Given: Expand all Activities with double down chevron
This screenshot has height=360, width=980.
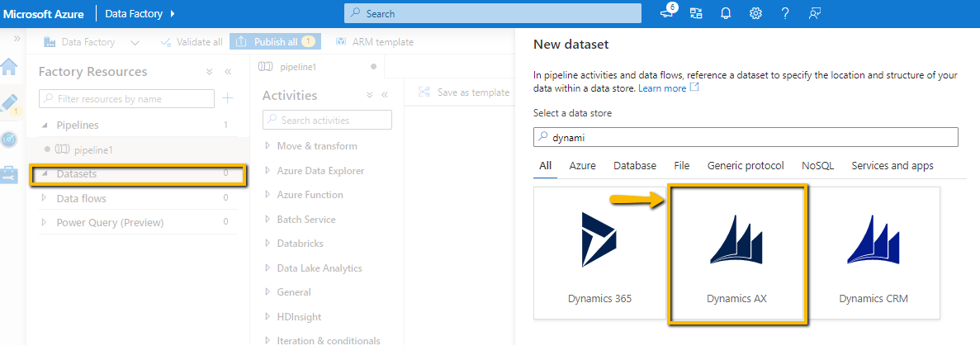Looking at the screenshot, I should pyautogui.click(x=369, y=95).
